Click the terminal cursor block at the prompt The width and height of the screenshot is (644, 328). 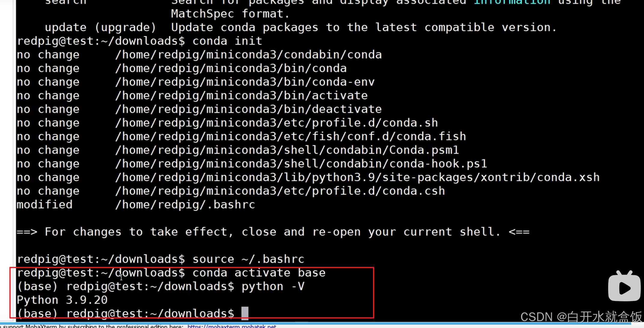tap(245, 313)
